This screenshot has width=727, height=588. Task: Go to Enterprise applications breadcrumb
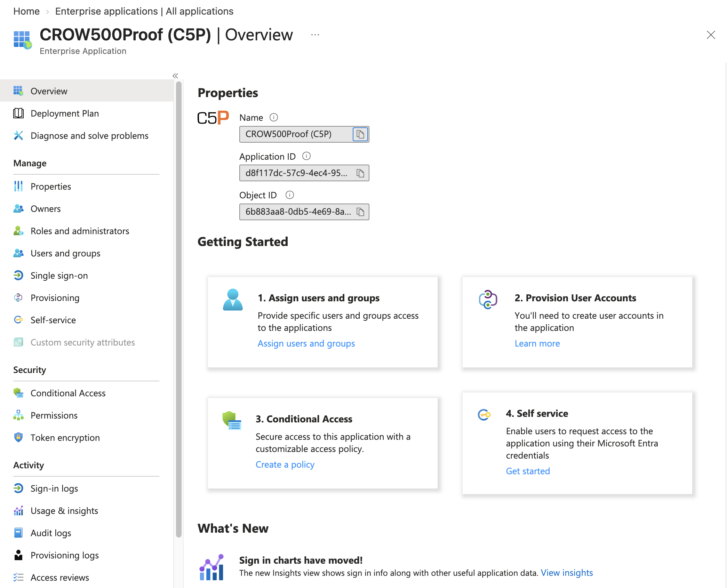(x=144, y=11)
